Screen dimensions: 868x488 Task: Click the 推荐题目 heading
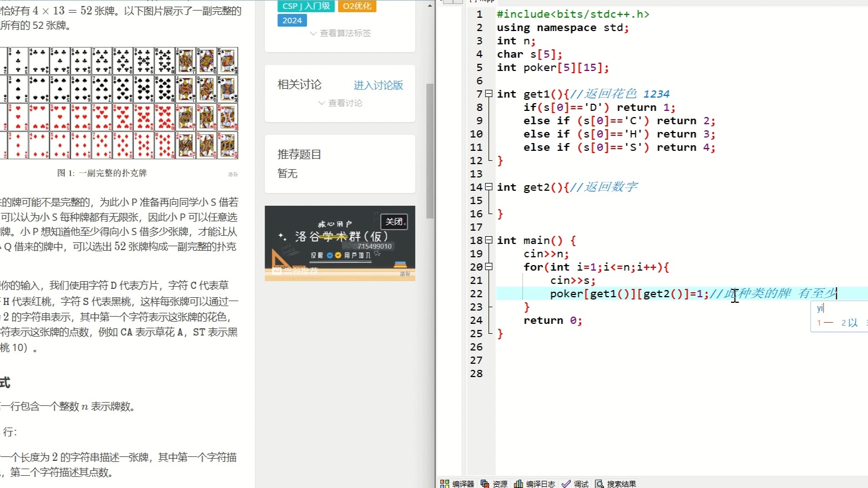click(x=300, y=155)
